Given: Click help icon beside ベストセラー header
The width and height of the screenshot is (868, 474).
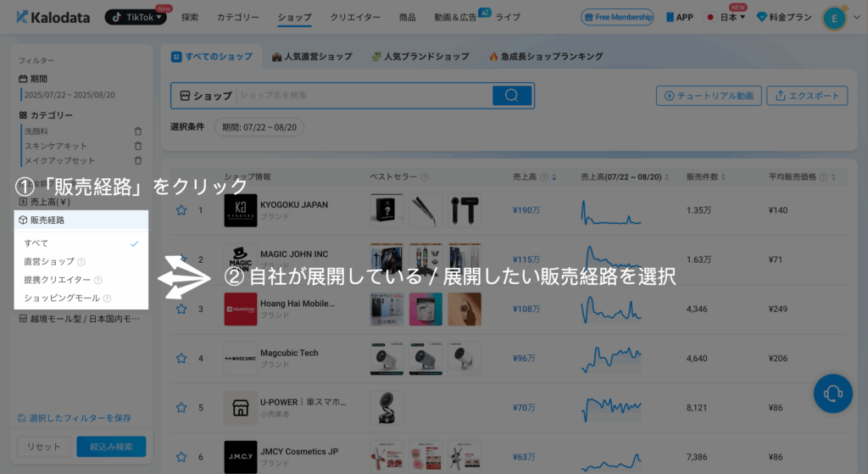Looking at the screenshot, I should click(x=425, y=177).
